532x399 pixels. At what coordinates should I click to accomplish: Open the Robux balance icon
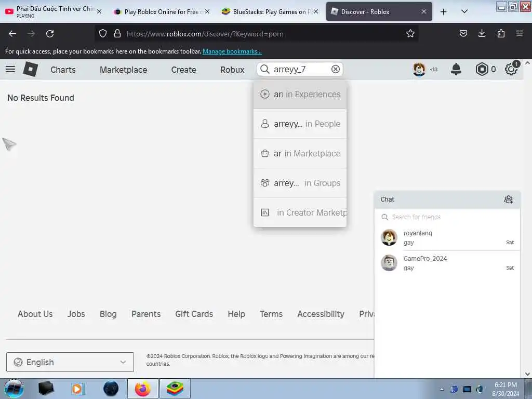click(x=482, y=69)
